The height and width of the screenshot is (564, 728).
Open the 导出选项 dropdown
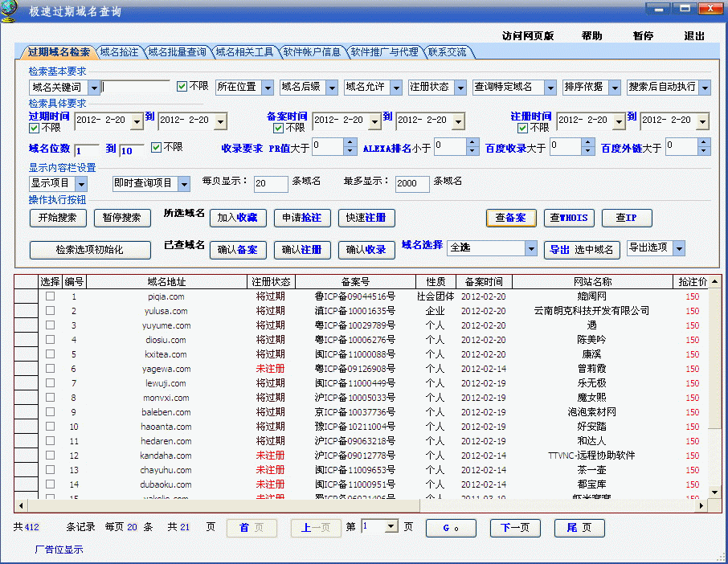678,248
